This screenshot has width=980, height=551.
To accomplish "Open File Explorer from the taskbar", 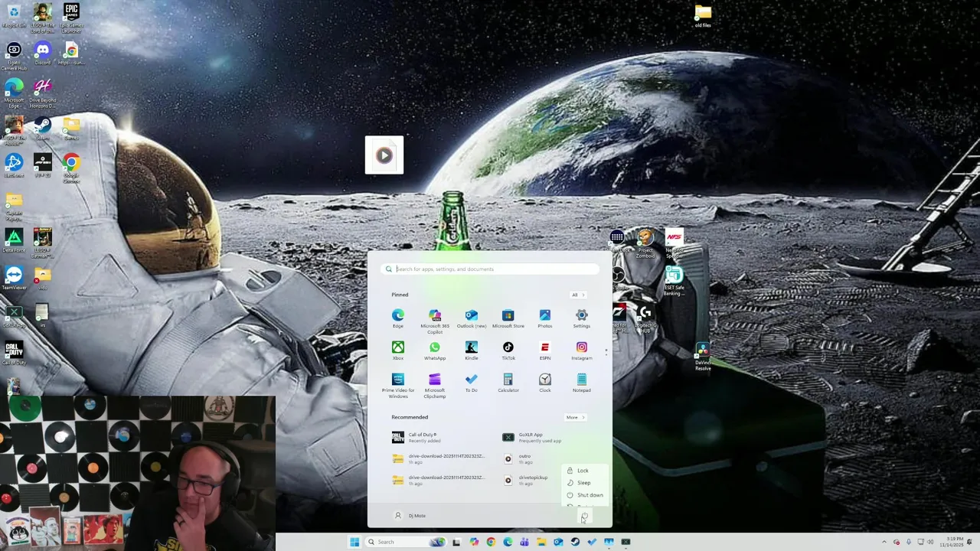I will pos(541,542).
